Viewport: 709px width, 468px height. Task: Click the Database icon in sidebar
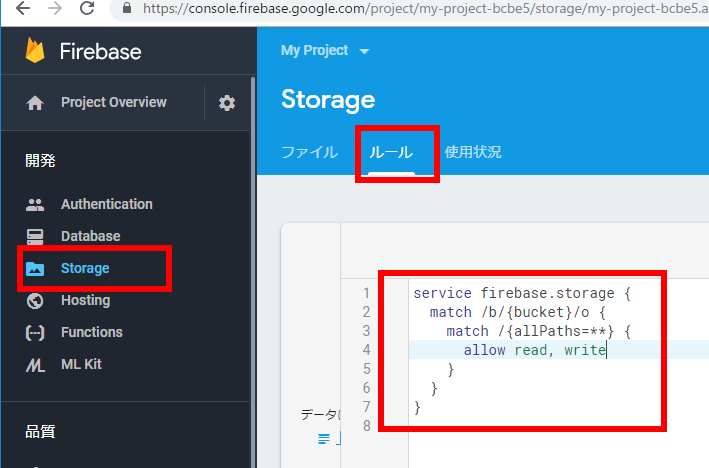click(x=35, y=236)
